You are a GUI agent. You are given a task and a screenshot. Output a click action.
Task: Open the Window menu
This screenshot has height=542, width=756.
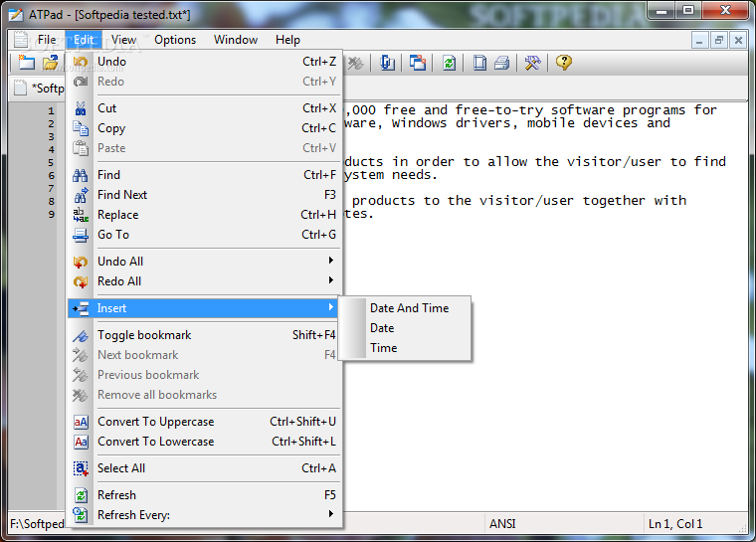[236, 40]
